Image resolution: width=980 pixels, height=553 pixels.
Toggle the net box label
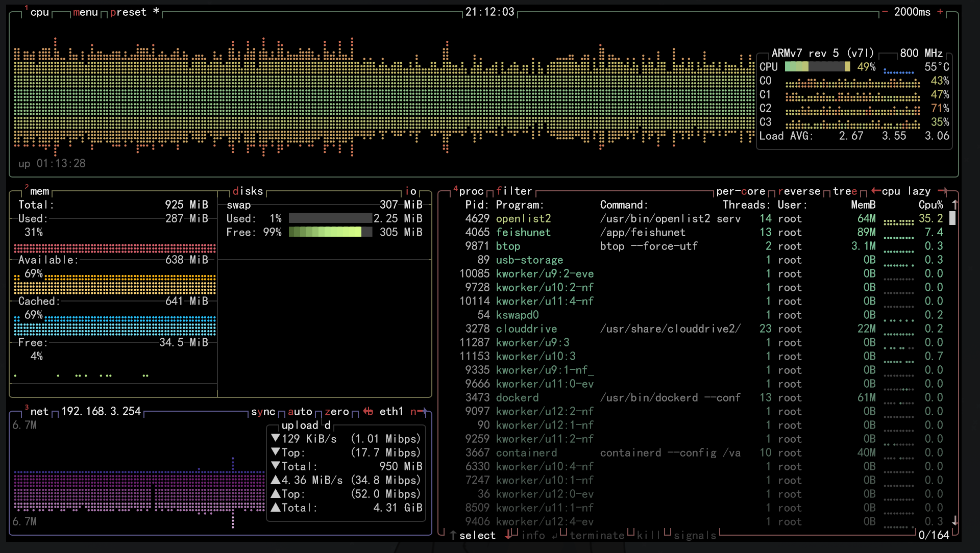(x=39, y=412)
